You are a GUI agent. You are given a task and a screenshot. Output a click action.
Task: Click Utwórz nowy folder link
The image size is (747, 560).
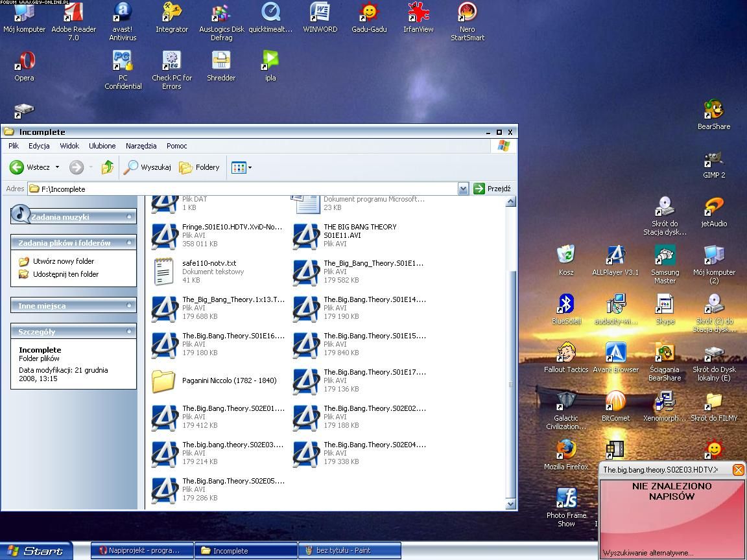[64, 261]
